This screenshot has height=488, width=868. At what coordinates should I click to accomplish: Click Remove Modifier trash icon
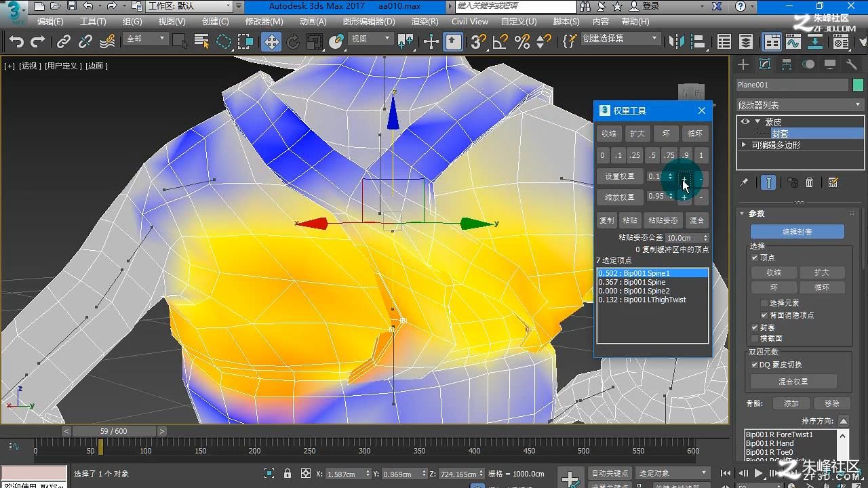(809, 182)
